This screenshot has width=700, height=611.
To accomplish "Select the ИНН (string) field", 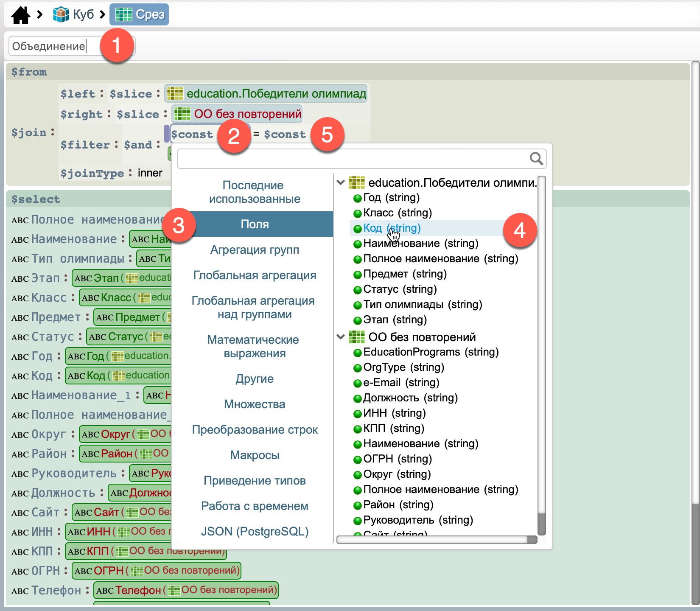I will (x=394, y=413).
